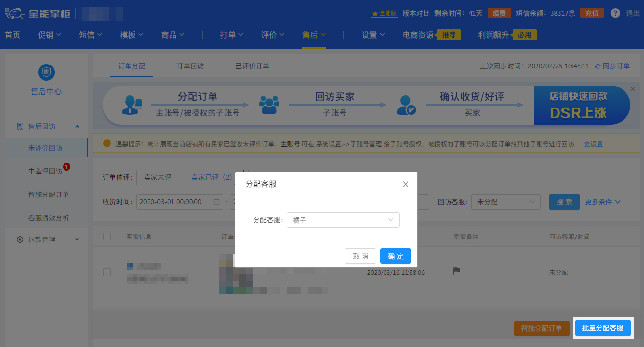644x347 pixels.
Task: Click the 退款管理 yen icon
Action: (x=20, y=239)
